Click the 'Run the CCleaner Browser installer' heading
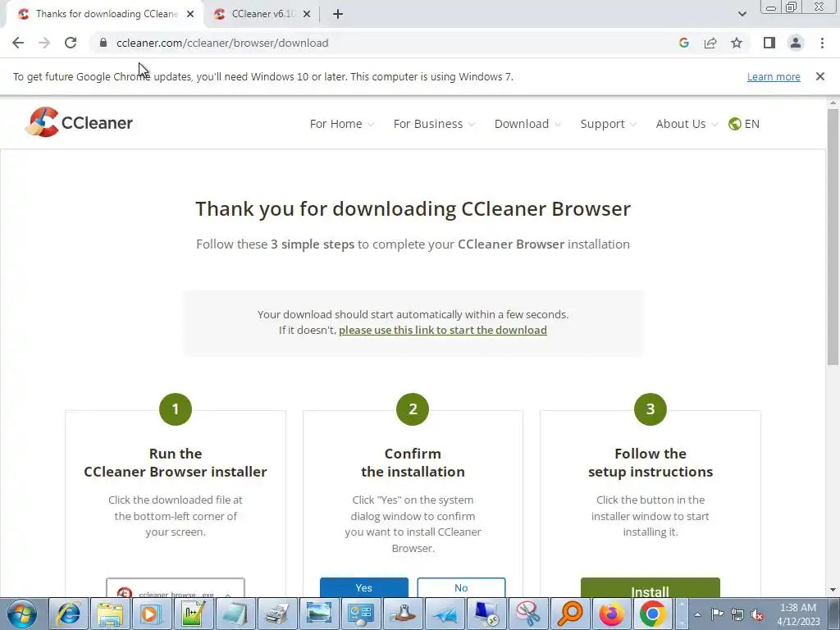Viewport: 840px width, 630px height. click(176, 463)
